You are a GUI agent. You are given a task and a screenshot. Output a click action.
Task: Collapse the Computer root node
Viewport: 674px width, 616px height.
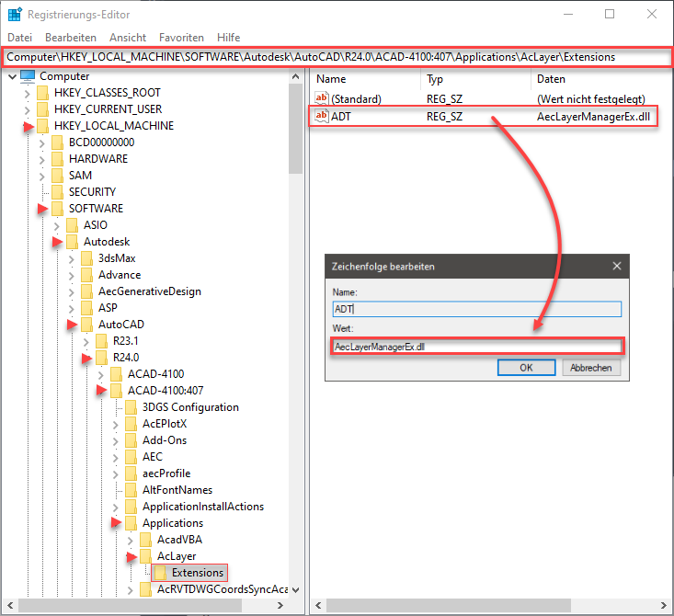(x=13, y=77)
